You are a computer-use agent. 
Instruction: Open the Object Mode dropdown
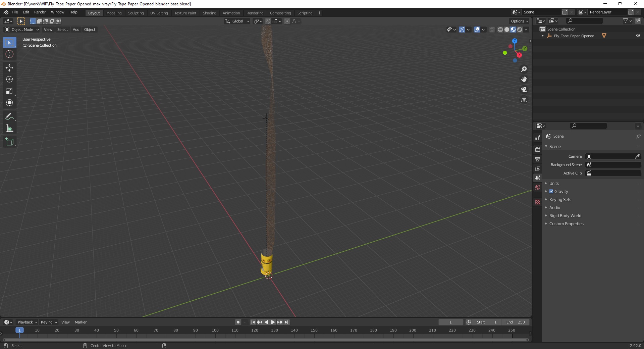pos(22,30)
